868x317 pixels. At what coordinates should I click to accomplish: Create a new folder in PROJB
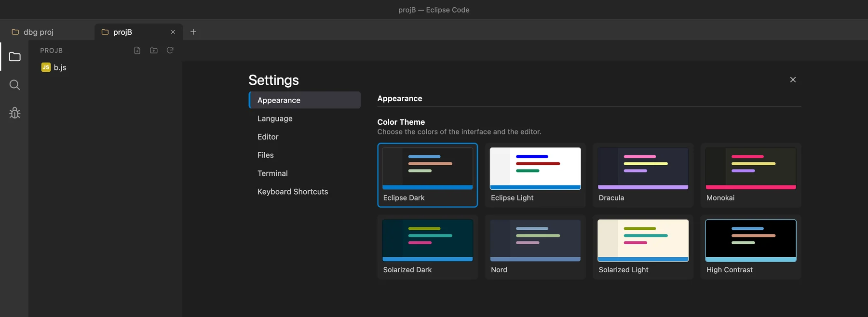pos(154,50)
